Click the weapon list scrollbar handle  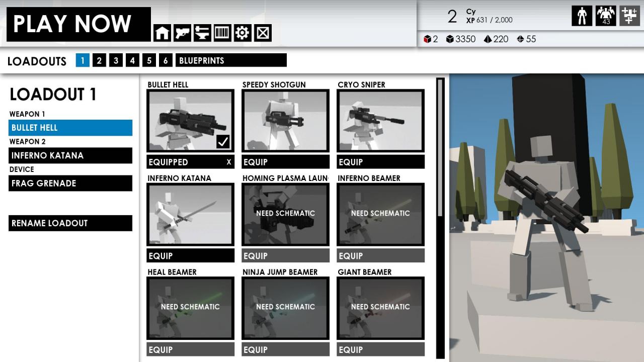click(x=441, y=148)
